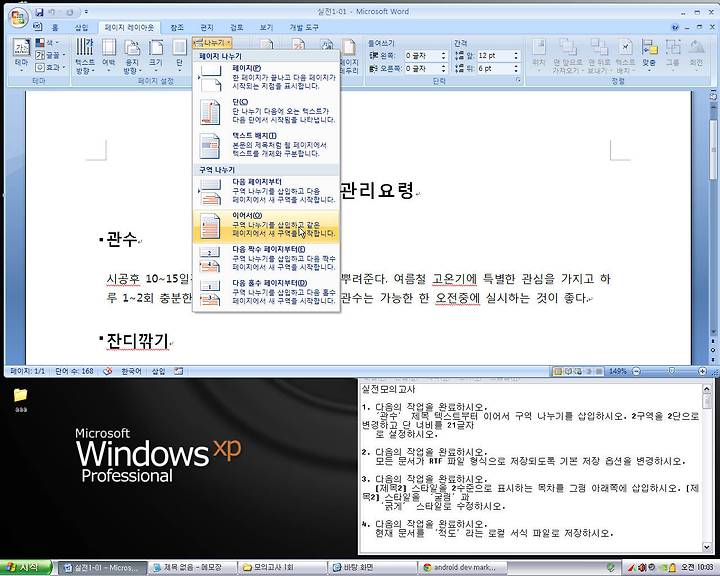The width and height of the screenshot is (720, 576).
Task: Open the 단락 paragraph dialog launcher
Action: coord(519,80)
